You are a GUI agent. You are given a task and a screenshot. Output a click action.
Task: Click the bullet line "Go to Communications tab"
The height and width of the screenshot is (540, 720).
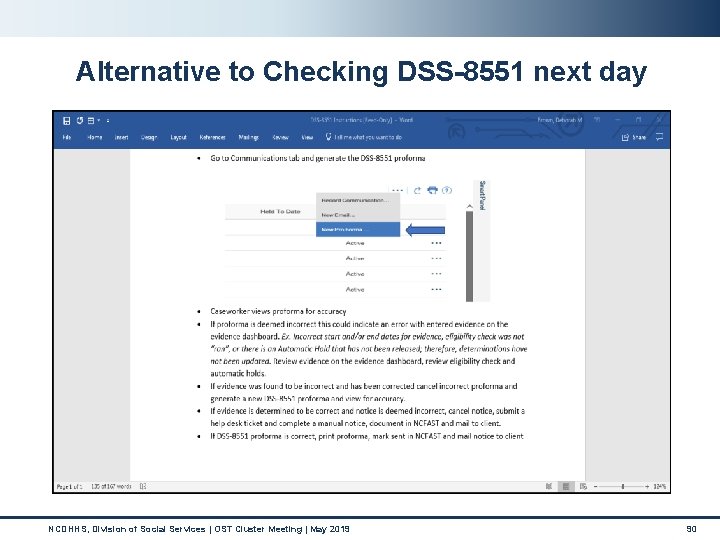318,158
